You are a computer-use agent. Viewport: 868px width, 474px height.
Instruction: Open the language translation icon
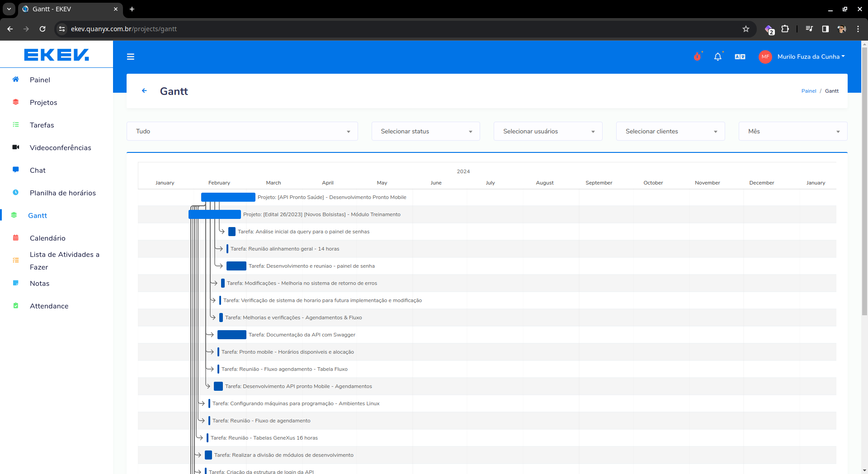click(x=740, y=57)
